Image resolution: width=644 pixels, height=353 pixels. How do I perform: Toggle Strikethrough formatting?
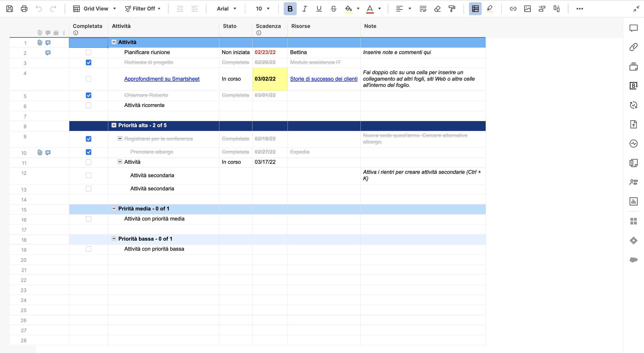(333, 9)
